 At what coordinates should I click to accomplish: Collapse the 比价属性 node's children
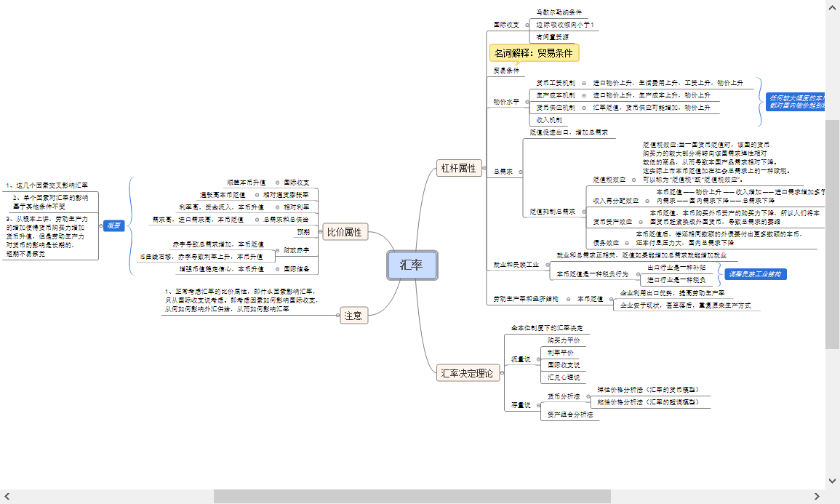tap(319, 233)
